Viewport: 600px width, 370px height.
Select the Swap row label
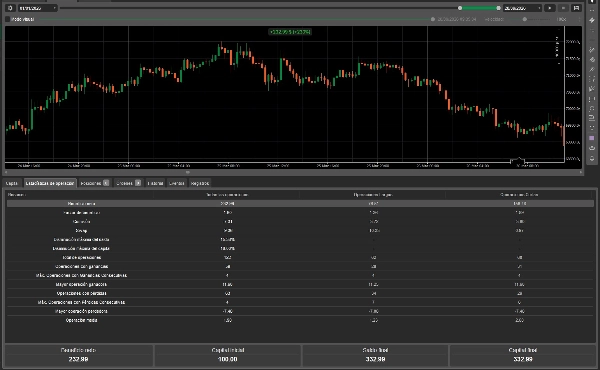81,231
